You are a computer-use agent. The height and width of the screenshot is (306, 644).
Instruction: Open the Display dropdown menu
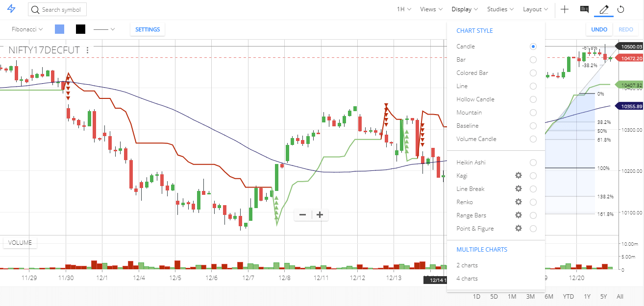pyautogui.click(x=465, y=9)
